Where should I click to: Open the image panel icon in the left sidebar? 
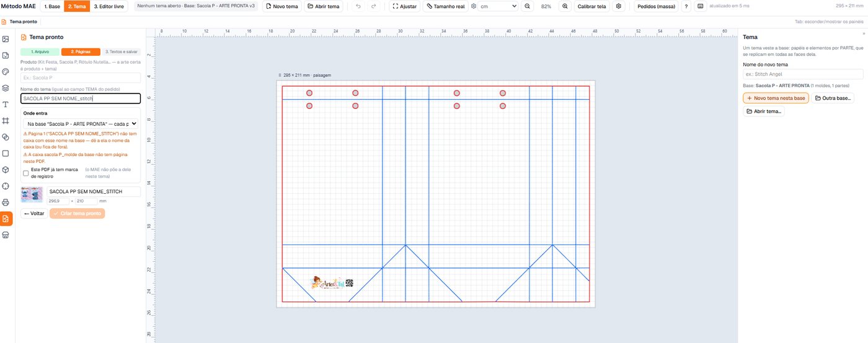[6, 39]
